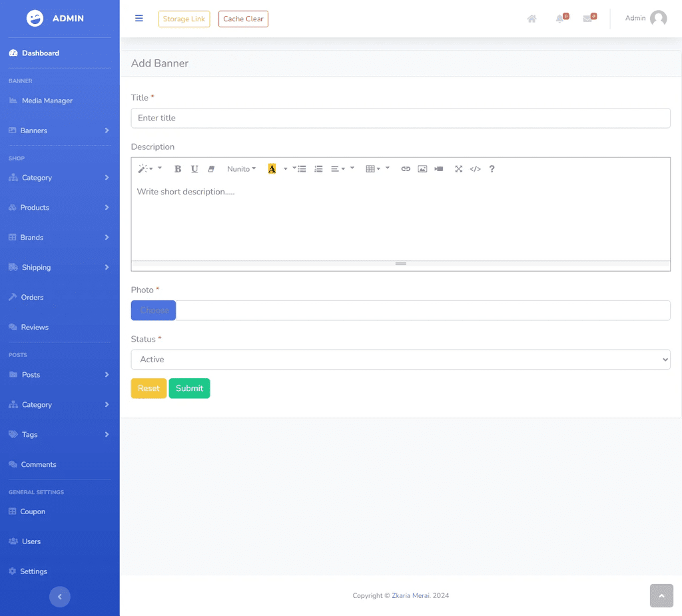Toggle fullscreen editor mode icon
The height and width of the screenshot is (616, 682).
[x=459, y=168]
